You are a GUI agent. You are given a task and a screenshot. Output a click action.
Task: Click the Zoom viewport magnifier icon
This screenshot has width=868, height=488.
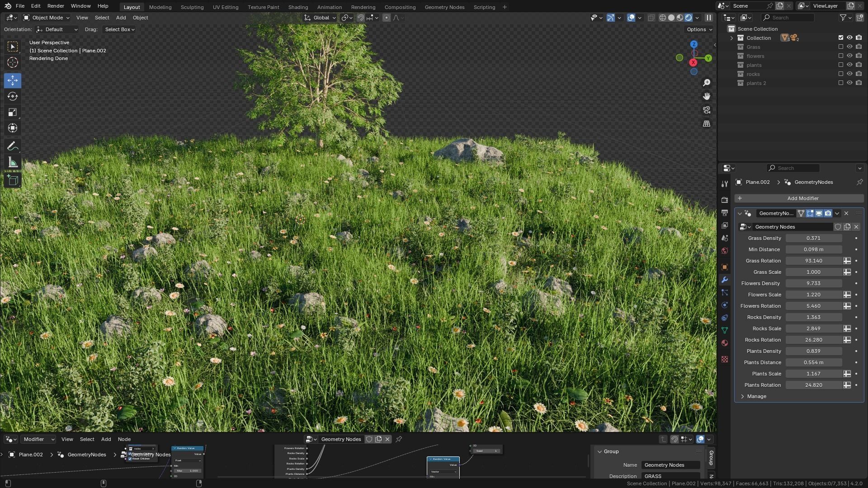[707, 83]
